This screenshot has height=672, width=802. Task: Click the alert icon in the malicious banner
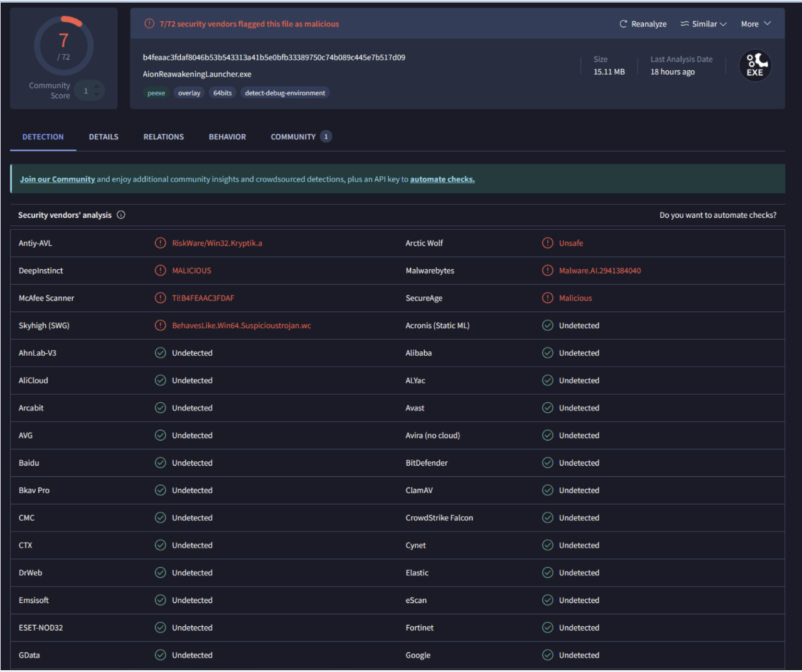pos(149,24)
